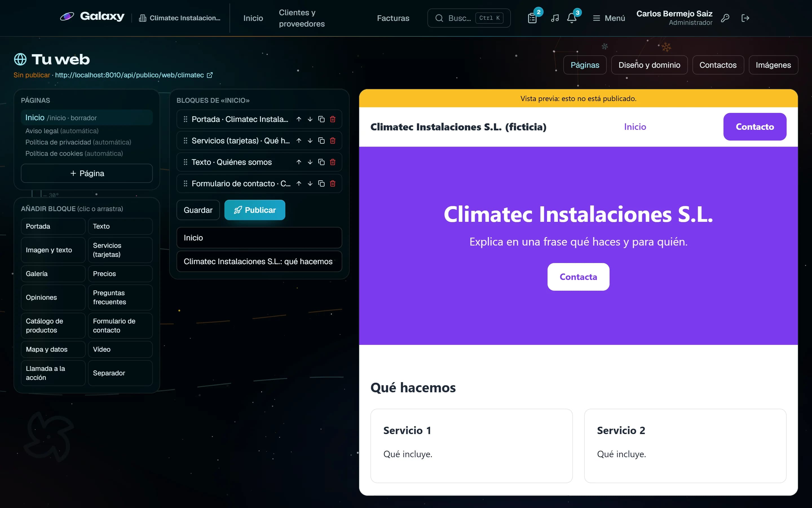Click the description field 'qué hacemos'
812x508 pixels.
click(x=259, y=261)
